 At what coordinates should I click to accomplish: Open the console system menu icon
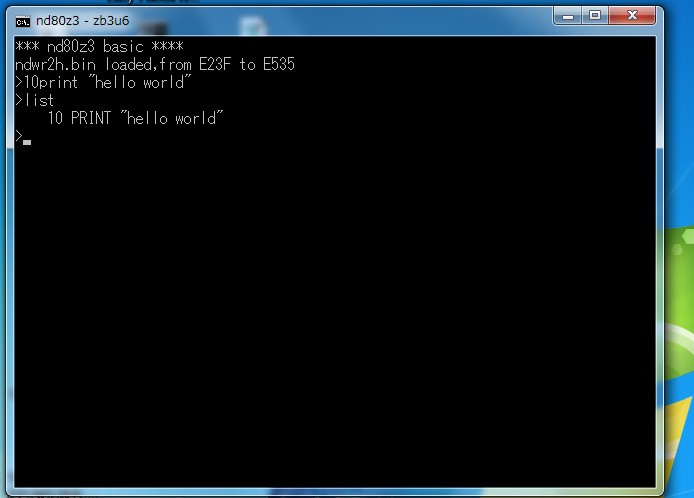pyautogui.click(x=23, y=21)
